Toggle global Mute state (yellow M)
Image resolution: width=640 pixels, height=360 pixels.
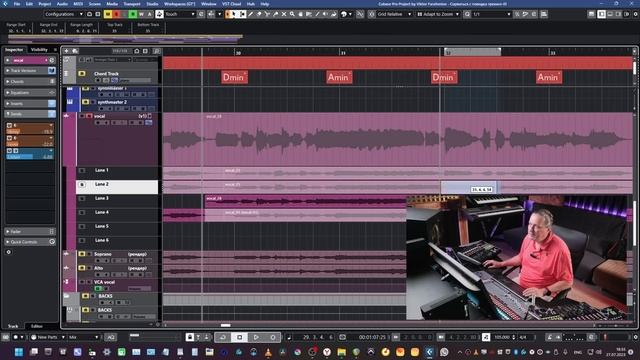108,14
